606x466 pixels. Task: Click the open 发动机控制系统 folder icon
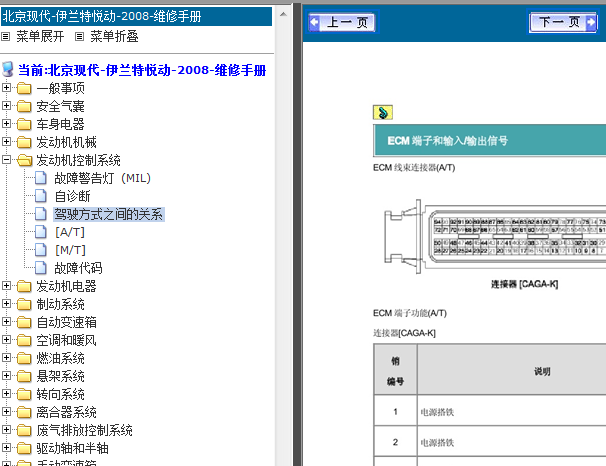(24, 160)
